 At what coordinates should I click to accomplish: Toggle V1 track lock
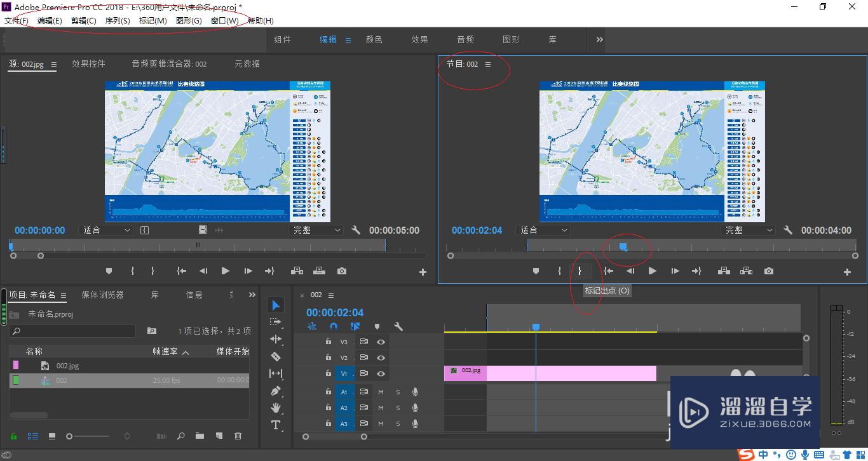(328, 373)
